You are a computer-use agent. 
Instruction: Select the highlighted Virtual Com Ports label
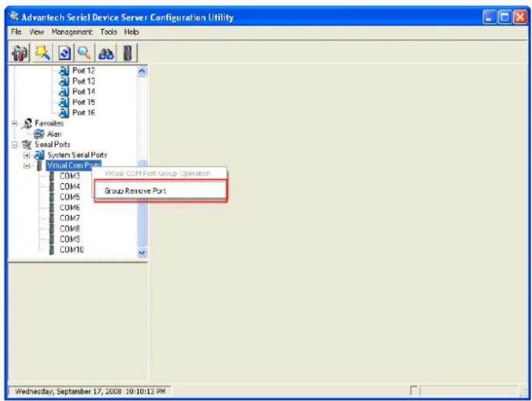(73, 166)
